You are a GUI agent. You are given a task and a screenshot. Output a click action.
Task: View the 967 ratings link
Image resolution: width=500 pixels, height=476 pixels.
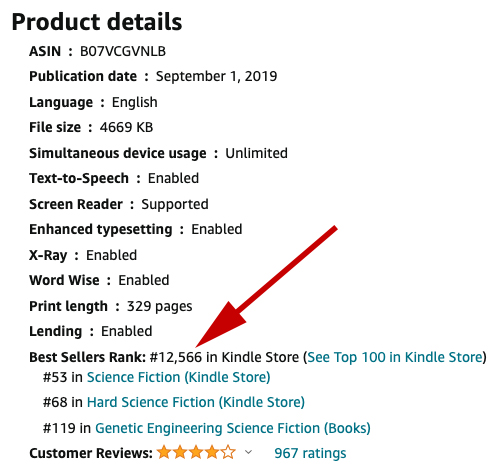point(310,453)
